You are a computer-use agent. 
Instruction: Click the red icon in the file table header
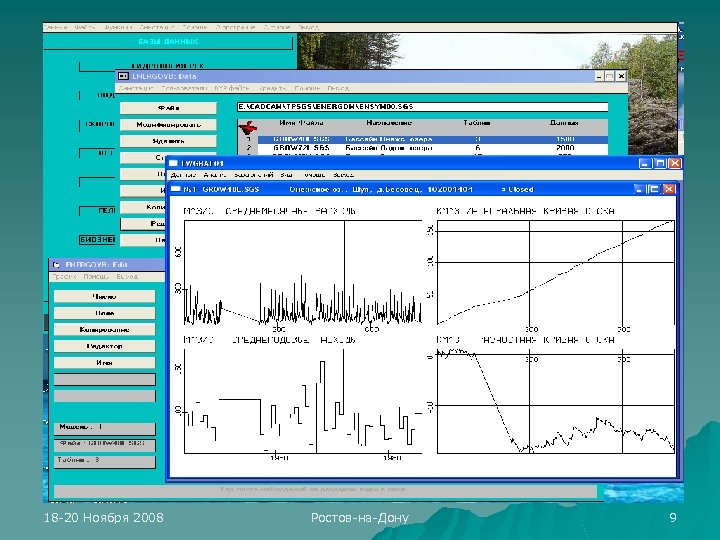(248, 127)
